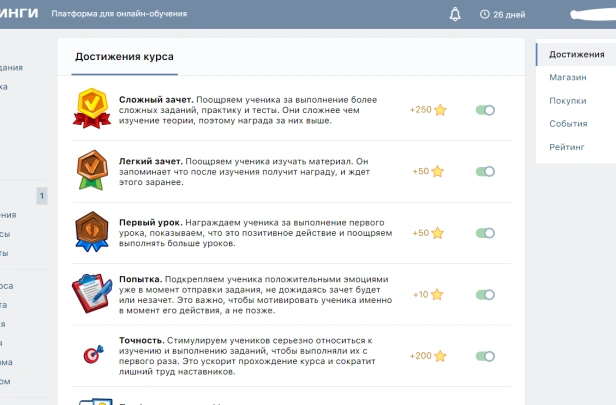Click the star next to +250 points
616x405 pixels.
[x=440, y=110]
